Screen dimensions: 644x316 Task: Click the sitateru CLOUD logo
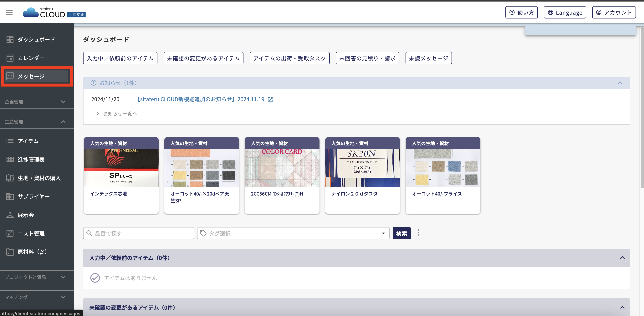[x=54, y=13]
